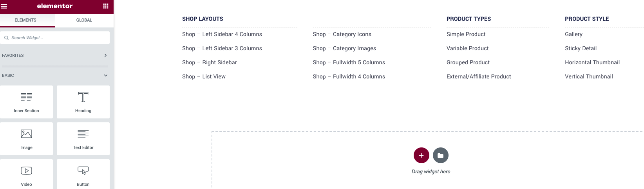The height and width of the screenshot is (189, 644).
Task: Choose the Button widget
Action: [x=83, y=174]
